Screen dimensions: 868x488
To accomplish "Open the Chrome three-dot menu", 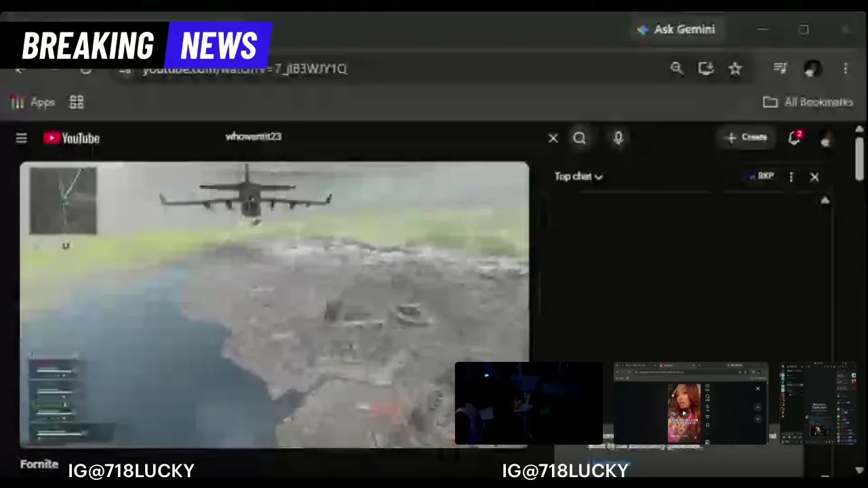I will 846,68.
